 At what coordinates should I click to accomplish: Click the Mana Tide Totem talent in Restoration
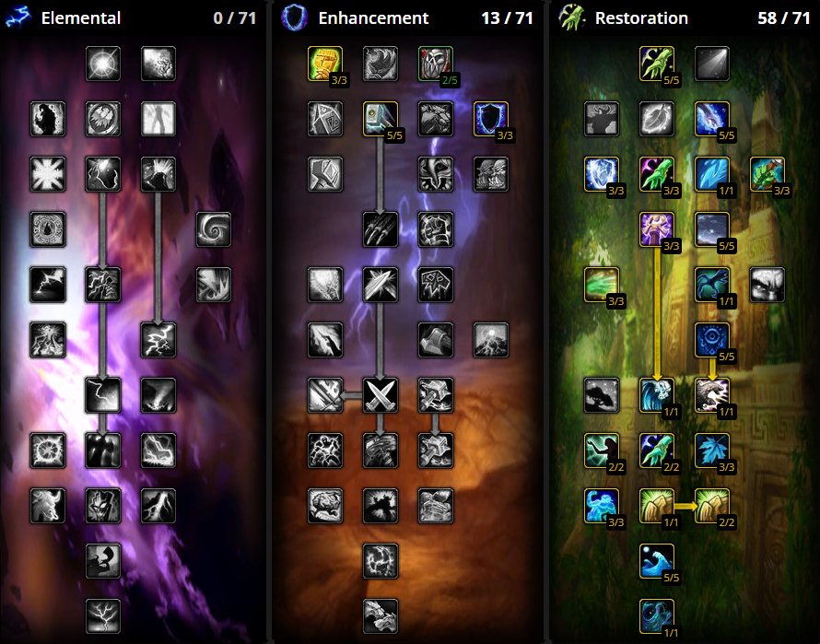(x=657, y=395)
